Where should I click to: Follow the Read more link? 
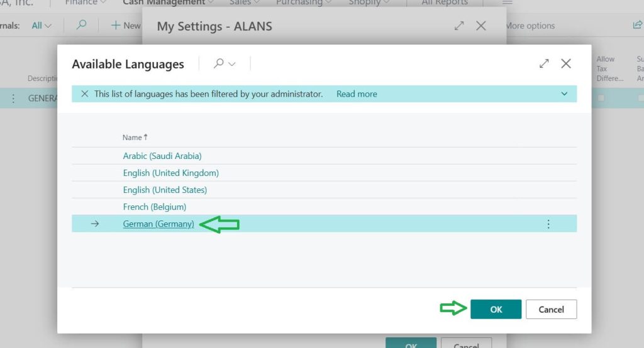click(x=357, y=94)
